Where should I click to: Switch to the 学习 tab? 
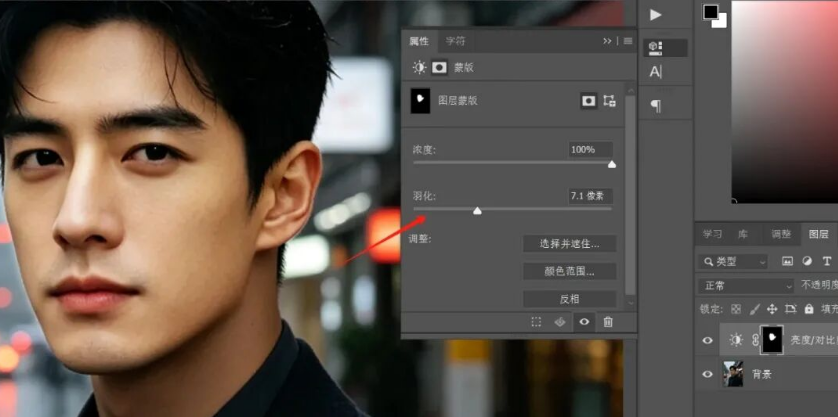(x=712, y=234)
